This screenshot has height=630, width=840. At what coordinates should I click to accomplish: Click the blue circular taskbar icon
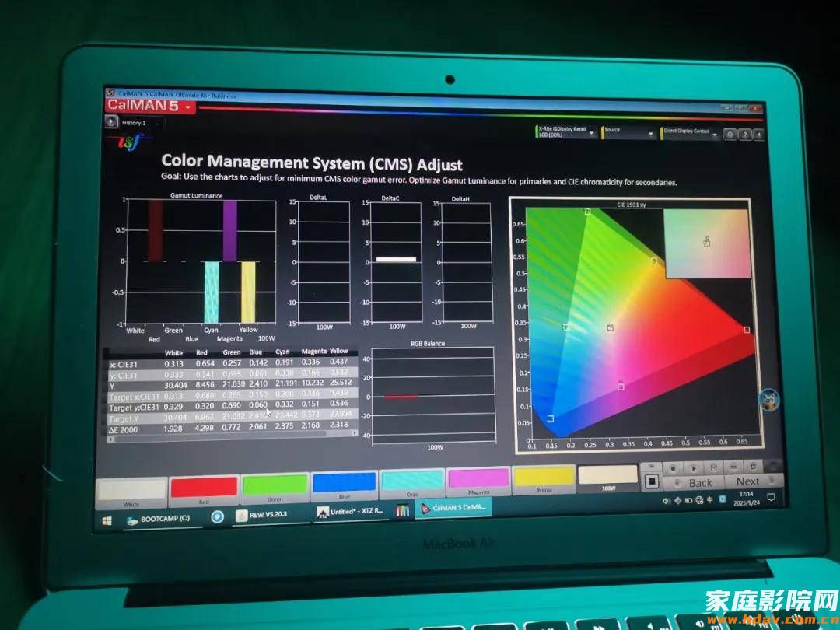click(x=217, y=516)
